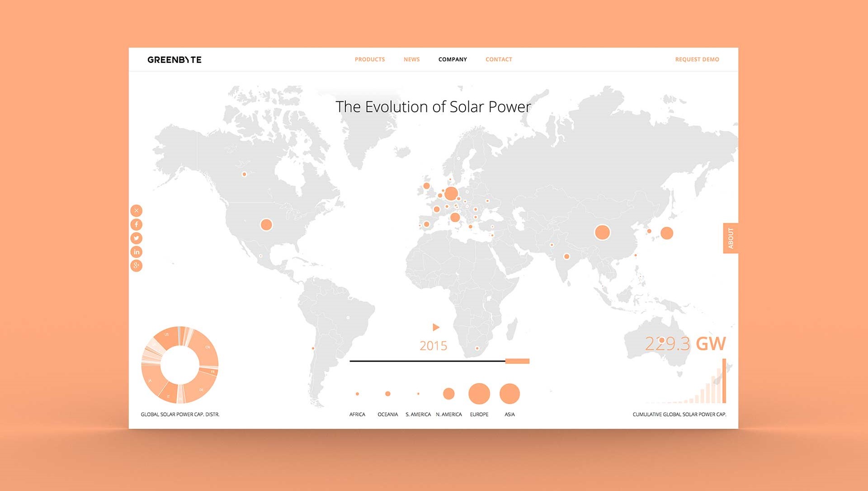
Task: Click the 229.3 GW capacity value
Action: coord(685,343)
